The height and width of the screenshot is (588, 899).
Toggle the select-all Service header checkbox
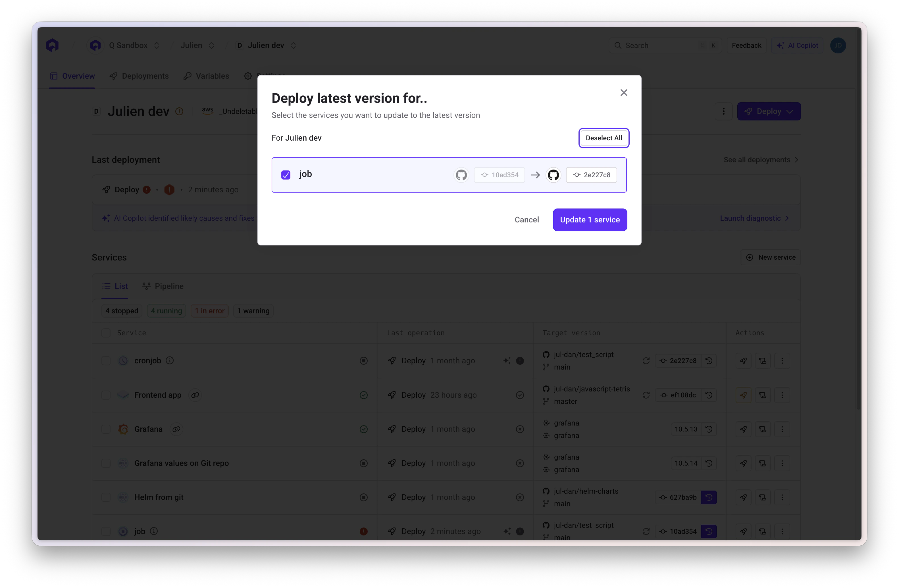point(106,333)
